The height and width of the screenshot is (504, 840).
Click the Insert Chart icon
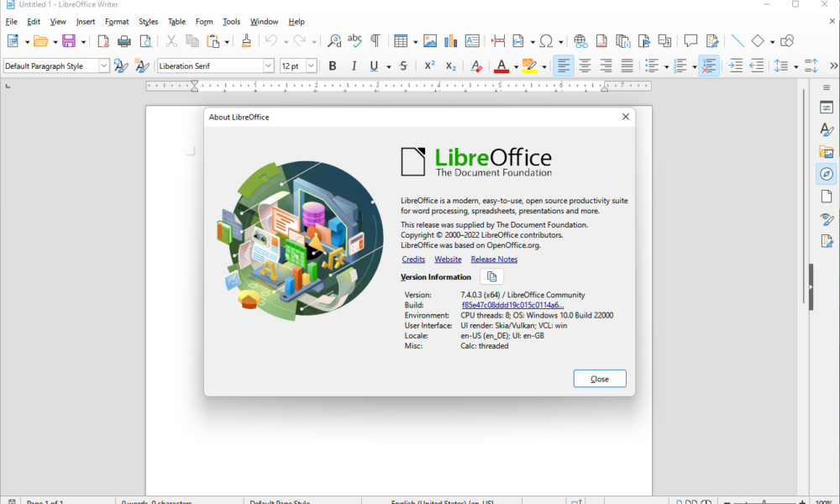[450, 40]
